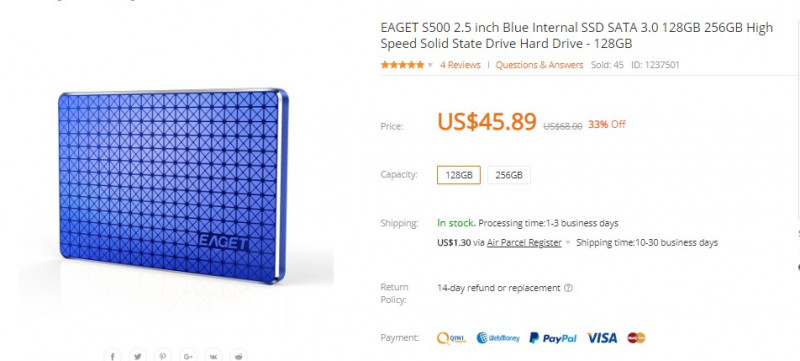The image size is (800, 361).
Task: Share product via Facebook icon
Action: point(112,356)
